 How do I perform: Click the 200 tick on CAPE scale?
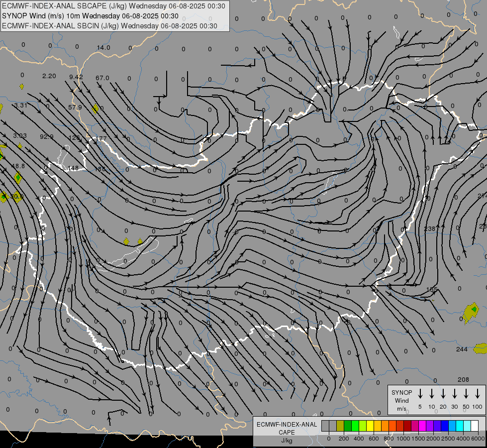click(x=344, y=439)
